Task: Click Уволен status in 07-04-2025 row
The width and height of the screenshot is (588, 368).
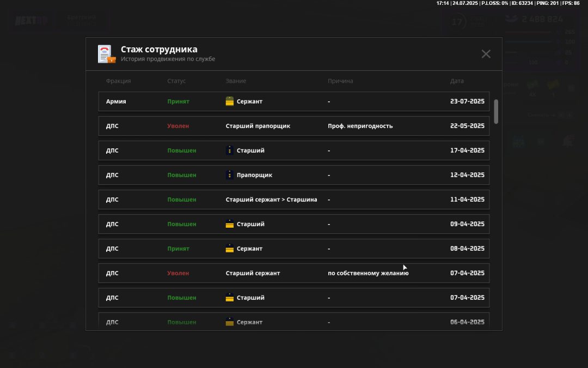Action: tap(178, 273)
